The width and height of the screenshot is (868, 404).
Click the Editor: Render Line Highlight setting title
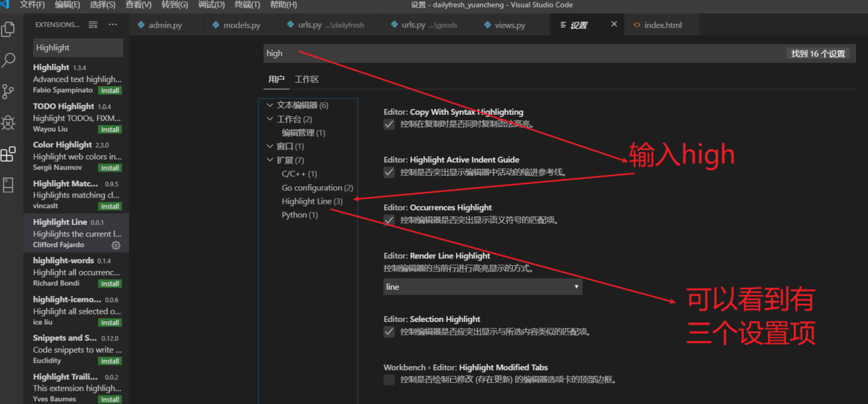(437, 256)
